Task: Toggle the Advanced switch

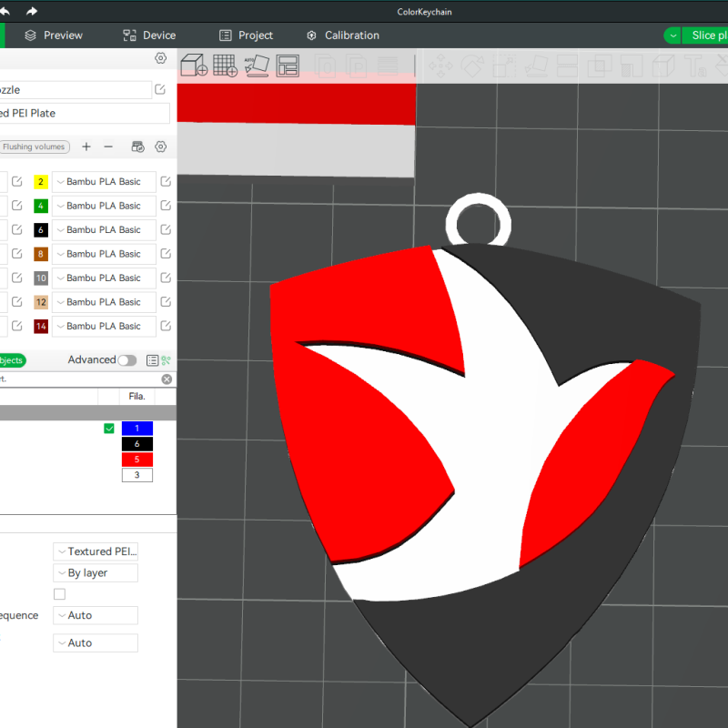Action: [127, 360]
